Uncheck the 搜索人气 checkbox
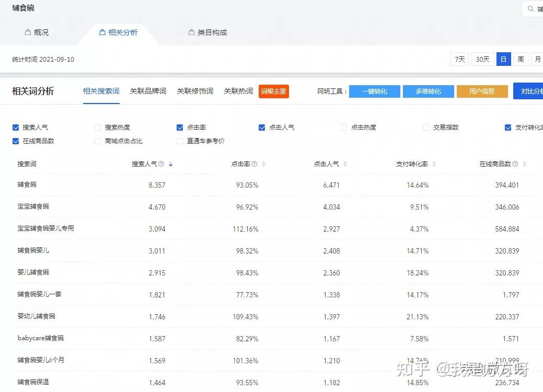The image size is (543, 392). tap(16, 128)
